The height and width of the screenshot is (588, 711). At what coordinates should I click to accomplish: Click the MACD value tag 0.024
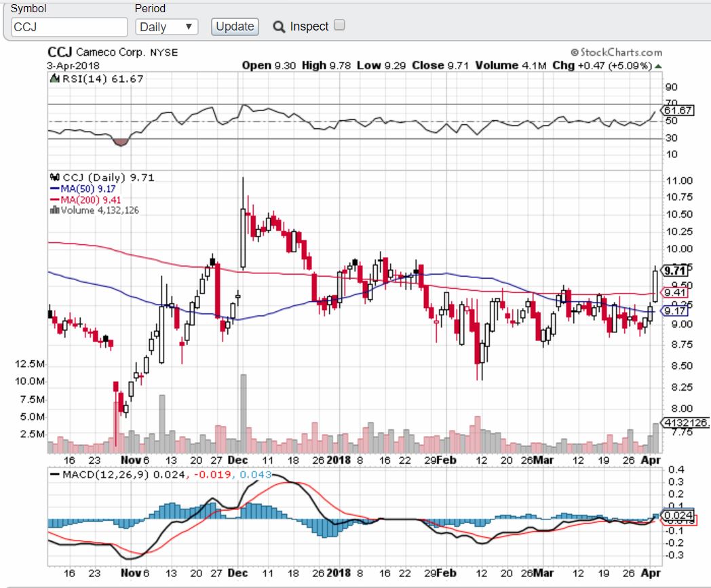pyautogui.click(x=678, y=515)
